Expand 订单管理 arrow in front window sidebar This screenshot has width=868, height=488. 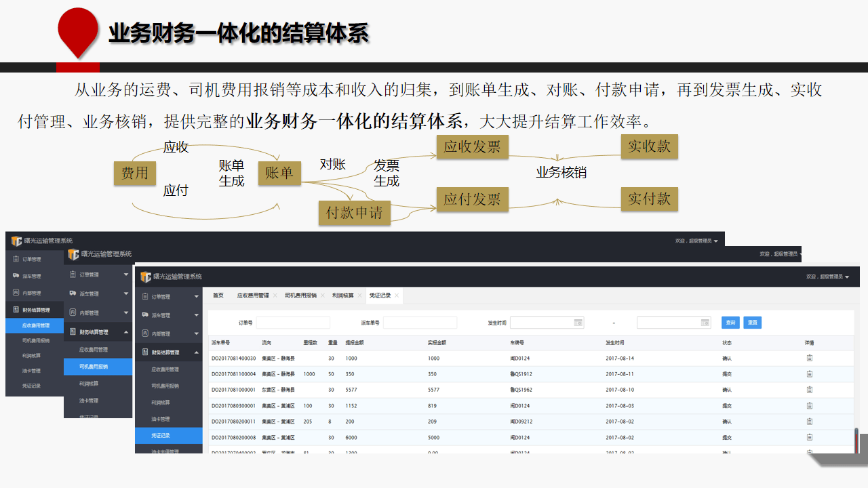tap(197, 297)
